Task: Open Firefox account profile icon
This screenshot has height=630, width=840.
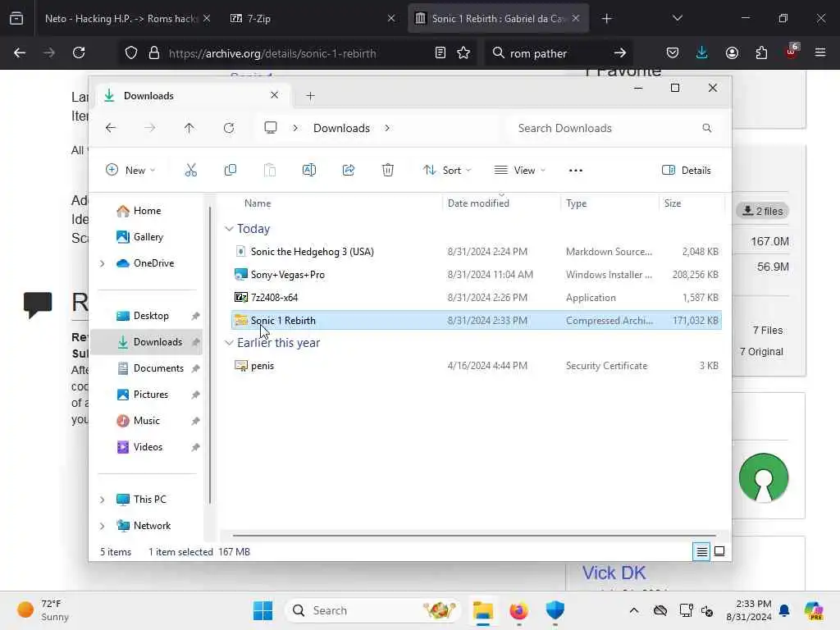Action: point(732,52)
